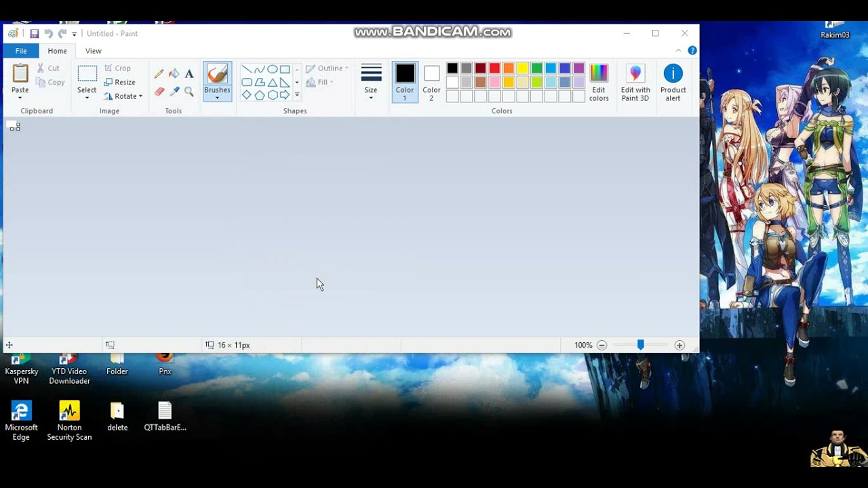This screenshot has height=488, width=868.
Task: Collapse the ribbon with the chevron
Action: click(678, 50)
